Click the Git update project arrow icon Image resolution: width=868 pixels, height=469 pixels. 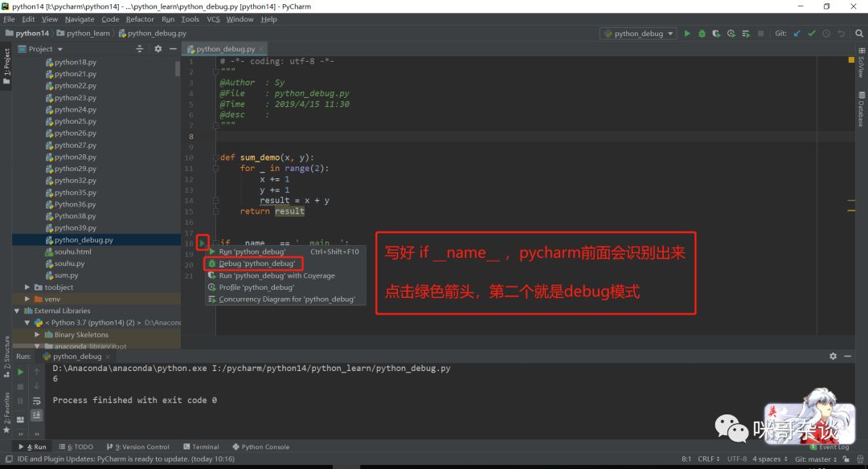point(797,34)
